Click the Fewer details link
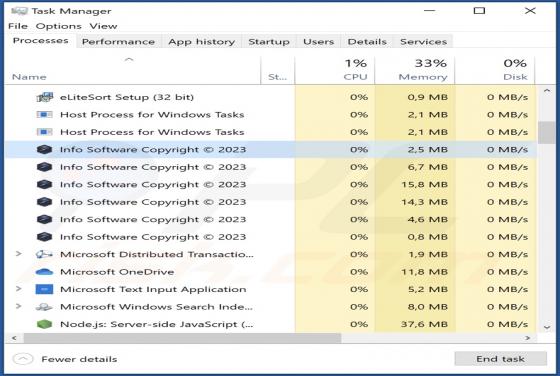Screen dimensions: 560x376 click(x=79, y=359)
